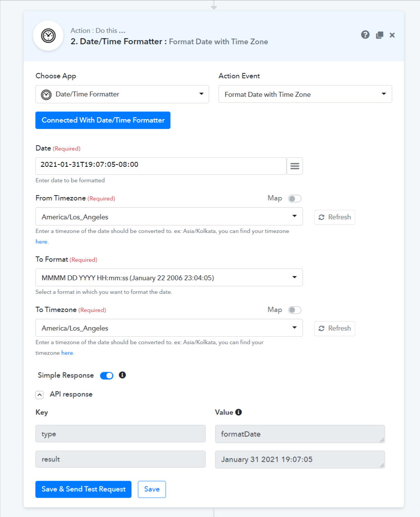Open the Action Event dropdown
This screenshot has width=420, height=517.
coord(305,94)
